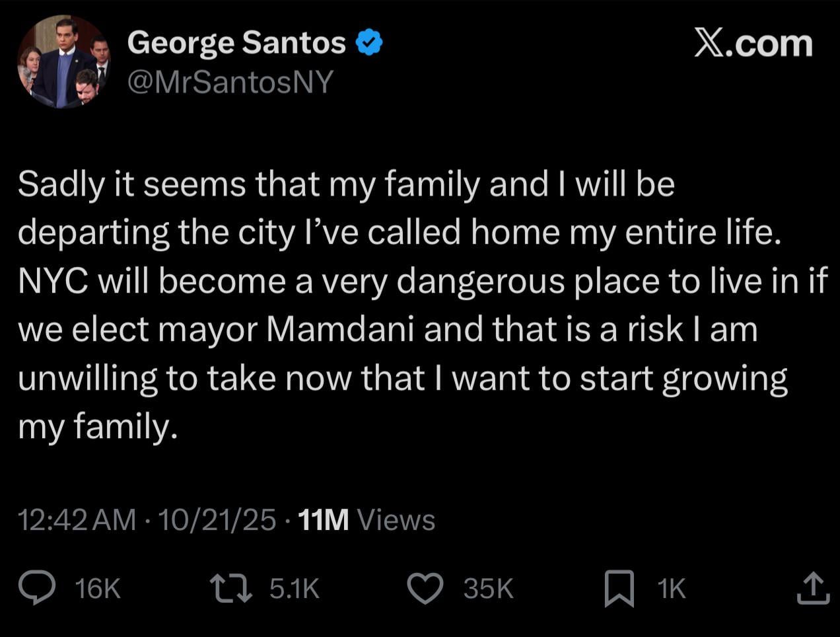Like the tweet with the heart icon

[425, 588]
